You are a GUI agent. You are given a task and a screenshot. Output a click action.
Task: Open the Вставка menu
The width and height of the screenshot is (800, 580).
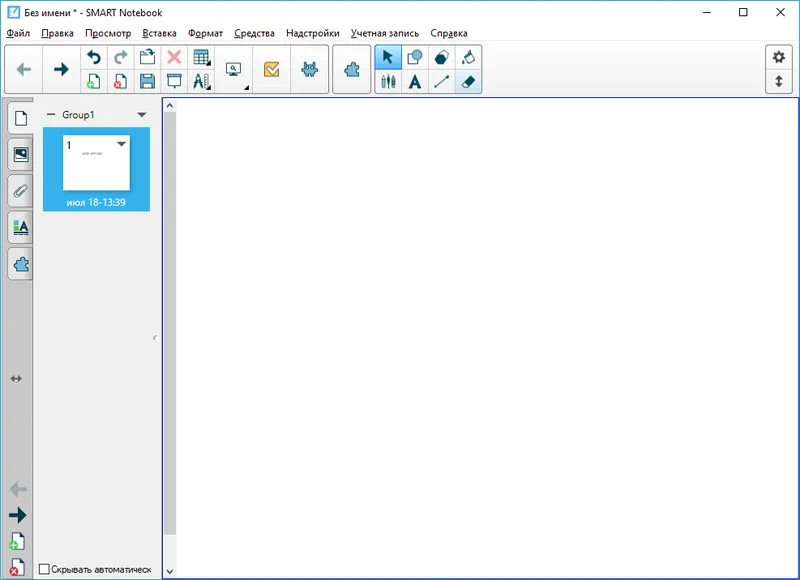(160, 33)
